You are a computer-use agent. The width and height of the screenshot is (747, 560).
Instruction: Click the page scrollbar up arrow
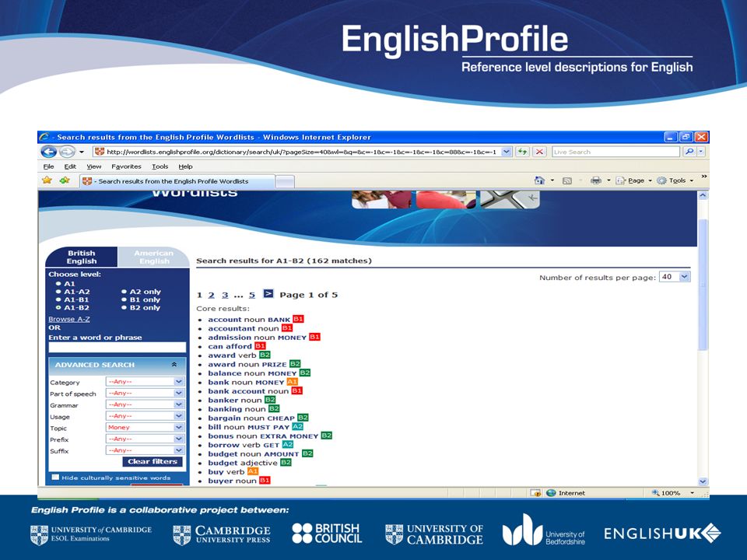(x=703, y=195)
